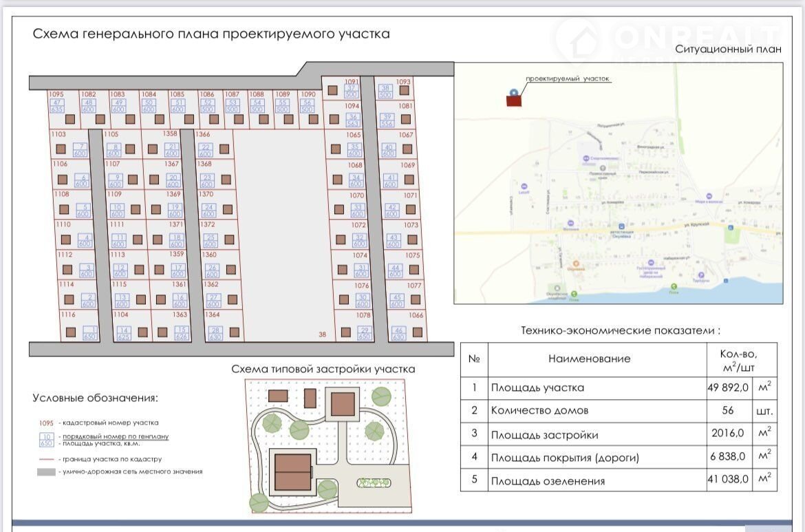Click the large brown house in the typical layout scheme
The image size is (805, 532).
point(294,471)
